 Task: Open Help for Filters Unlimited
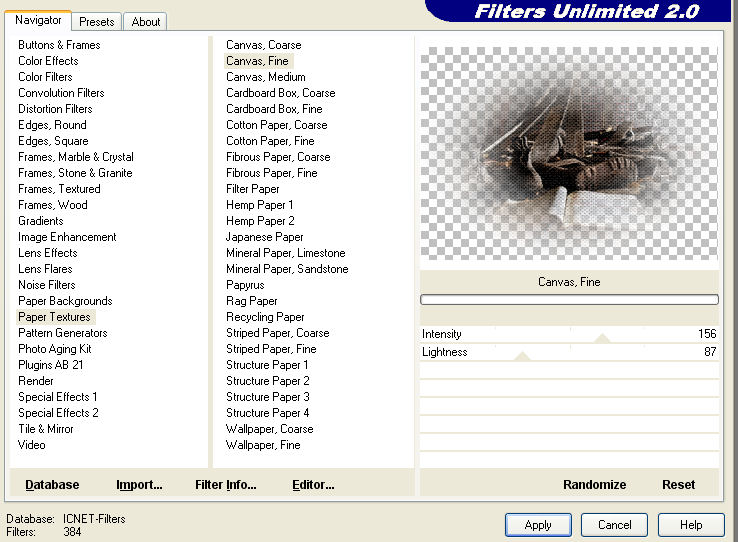(691, 525)
